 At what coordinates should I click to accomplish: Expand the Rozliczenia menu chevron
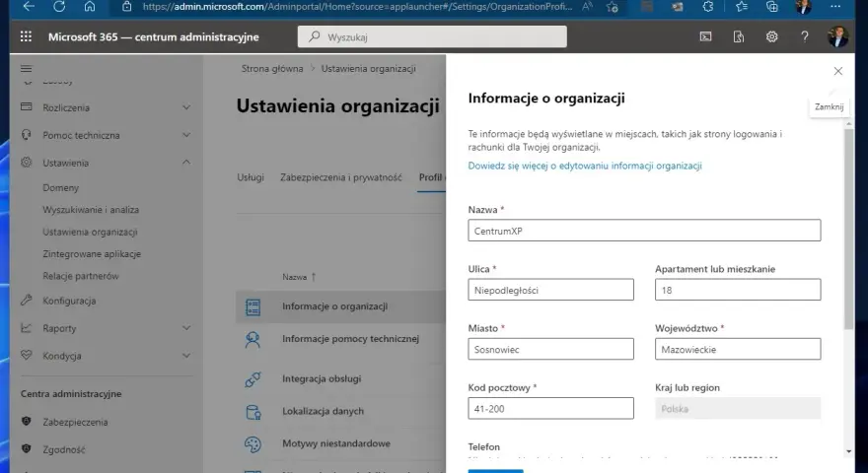coord(186,107)
